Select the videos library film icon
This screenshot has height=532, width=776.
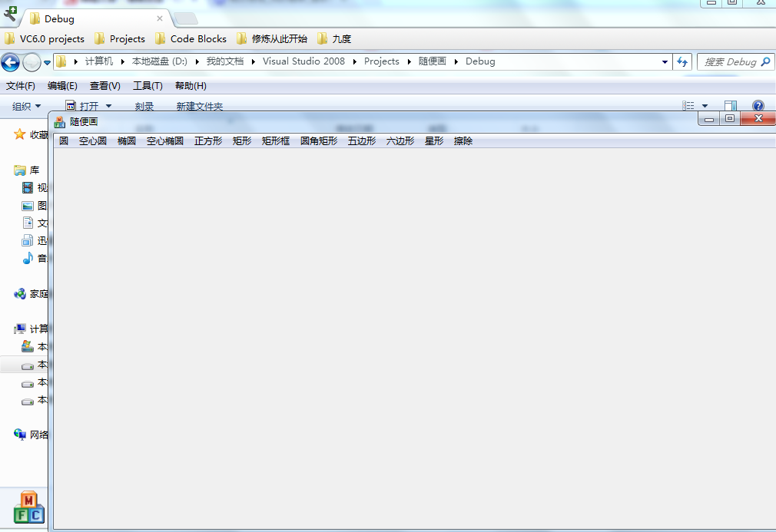click(x=28, y=188)
